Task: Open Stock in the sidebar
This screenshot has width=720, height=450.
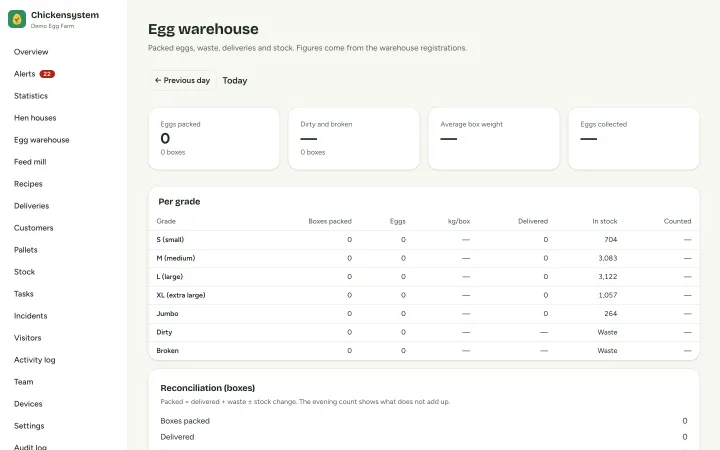Action: coord(24,272)
